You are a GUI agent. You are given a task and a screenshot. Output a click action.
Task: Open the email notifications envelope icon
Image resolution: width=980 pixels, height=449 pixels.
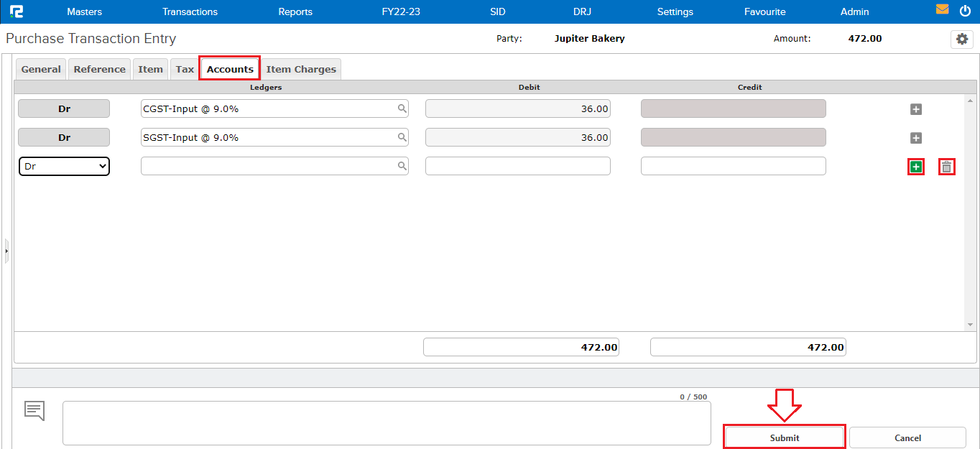[x=943, y=10]
